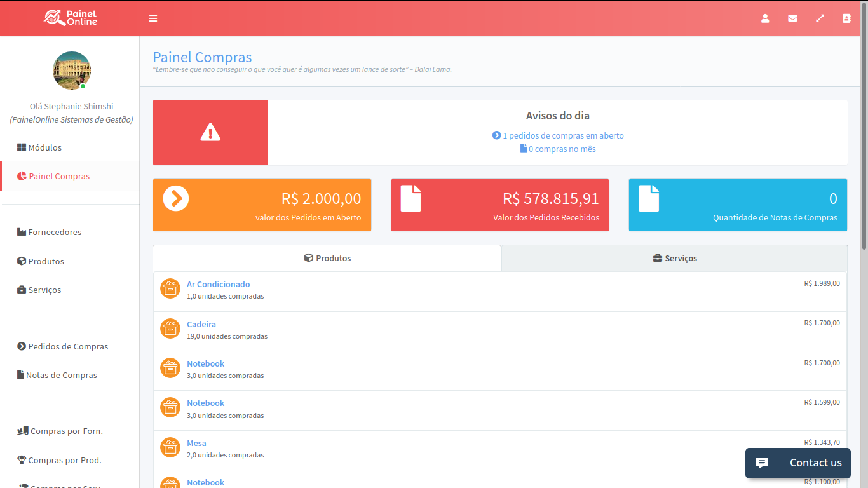The image size is (868, 488).
Task: Click the user avatar photo
Action: click(x=72, y=71)
